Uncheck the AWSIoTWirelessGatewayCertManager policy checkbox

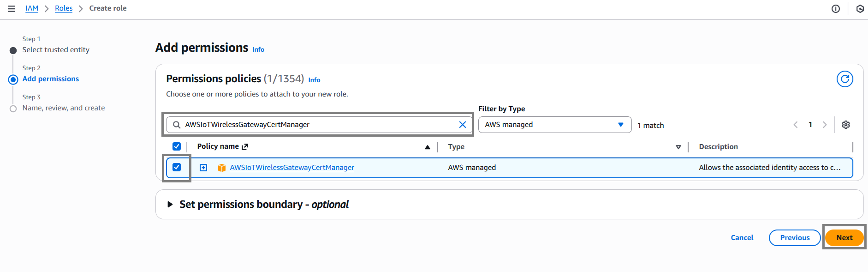coord(177,167)
